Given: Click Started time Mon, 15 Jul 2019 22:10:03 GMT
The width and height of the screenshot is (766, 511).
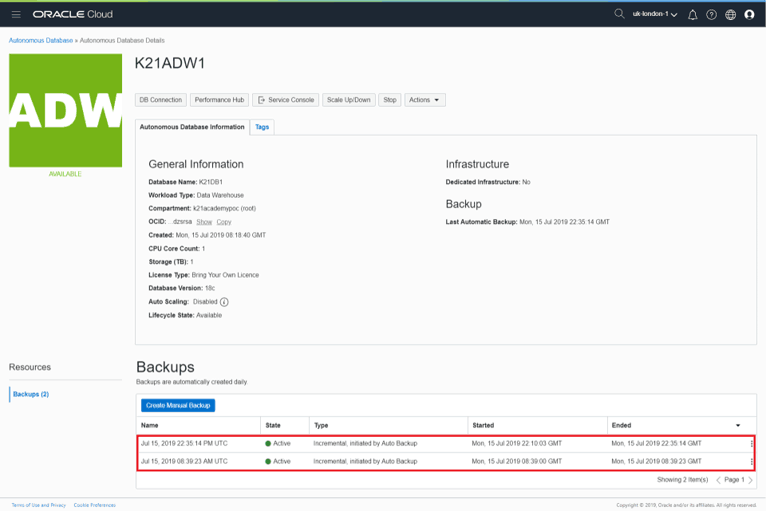Looking at the screenshot, I should point(517,444).
